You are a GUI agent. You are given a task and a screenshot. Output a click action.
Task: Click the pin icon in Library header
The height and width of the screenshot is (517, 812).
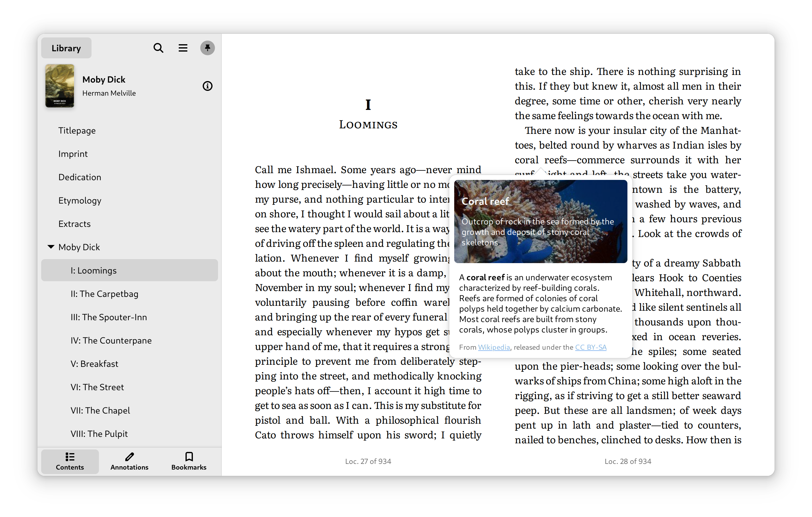(x=208, y=48)
